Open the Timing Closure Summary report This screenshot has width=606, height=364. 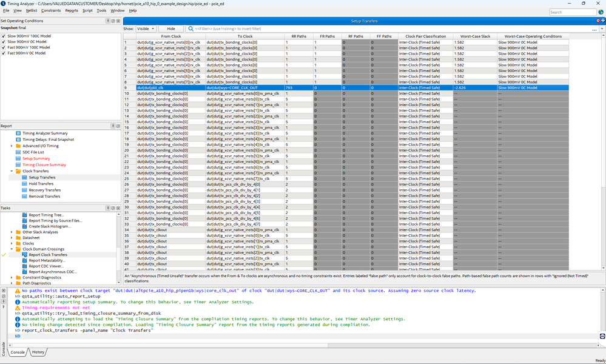click(x=44, y=165)
